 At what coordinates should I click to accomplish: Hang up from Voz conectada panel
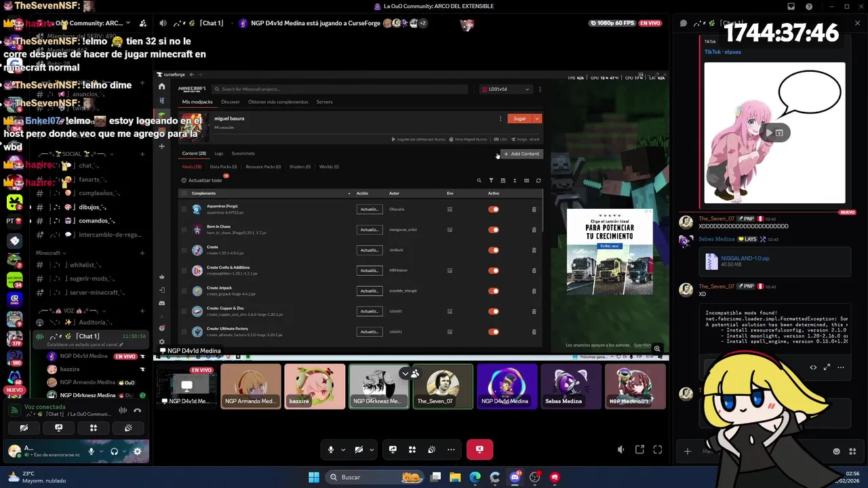point(138,410)
